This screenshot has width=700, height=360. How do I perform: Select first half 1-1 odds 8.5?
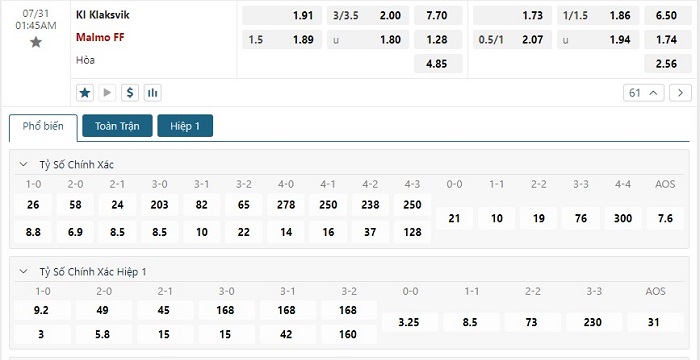pos(471,322)
